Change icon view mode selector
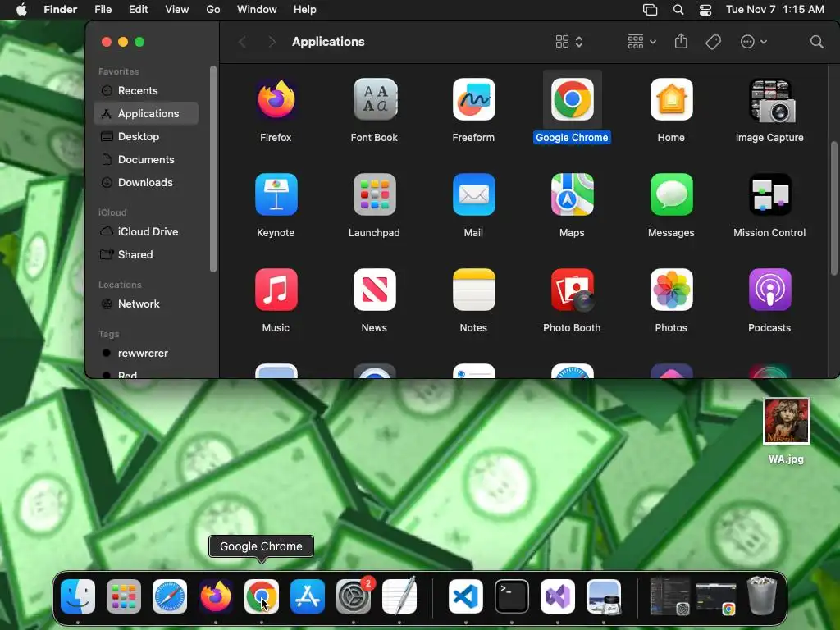Viewport: 840px width, 630px height. [569, 42]
